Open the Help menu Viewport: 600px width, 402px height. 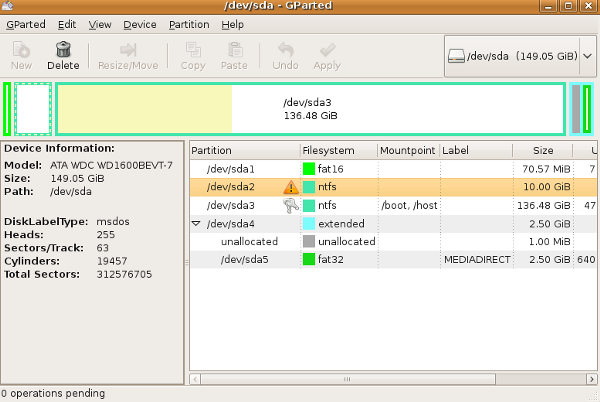tap(232, 24)
